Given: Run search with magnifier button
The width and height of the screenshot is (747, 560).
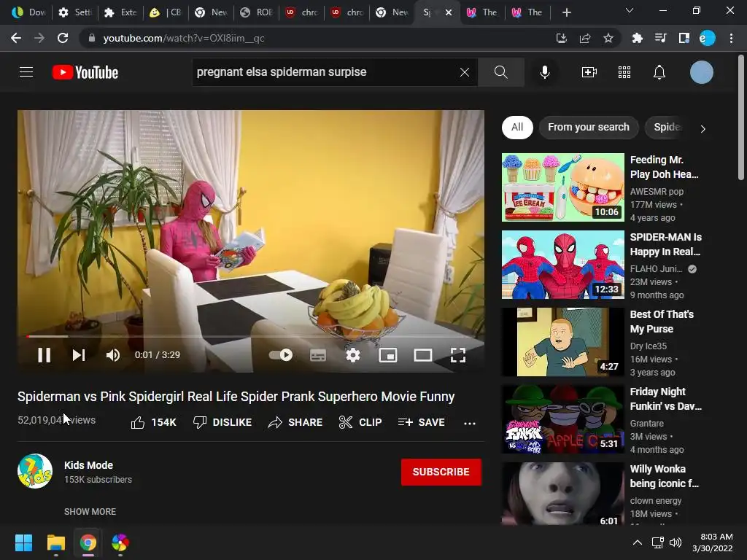Looking at the screenshot, I should point(500,72).
